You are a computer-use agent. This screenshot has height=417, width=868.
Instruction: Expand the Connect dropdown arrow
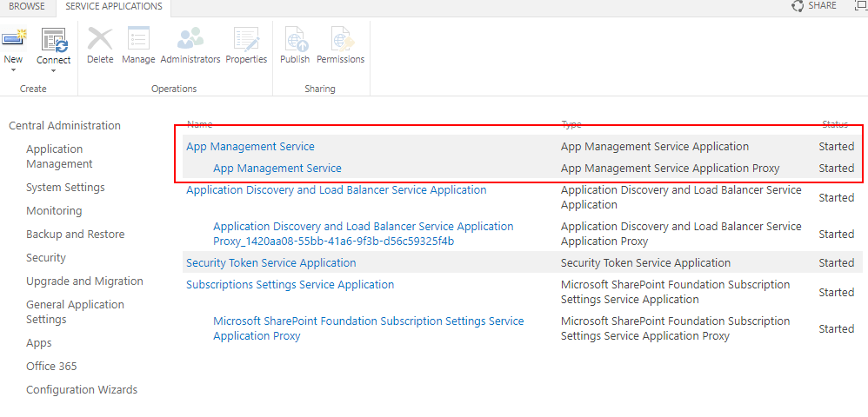click(x=54, y=71)
